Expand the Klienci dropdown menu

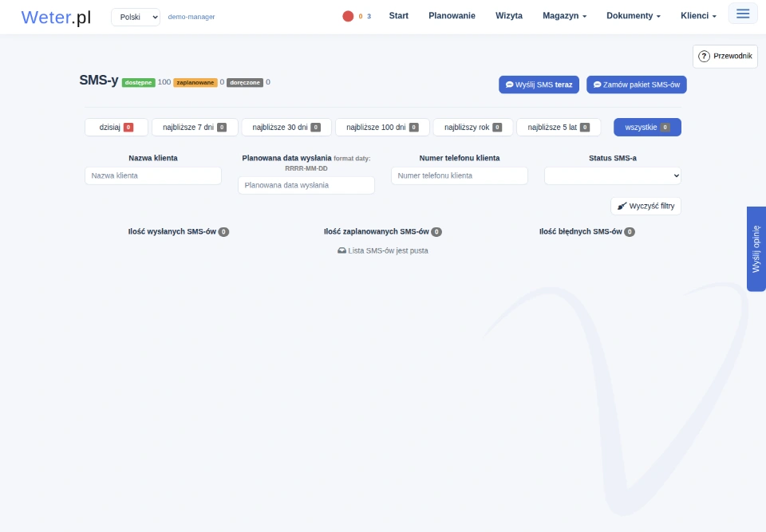pyautogui.click(x=698, y=16)
